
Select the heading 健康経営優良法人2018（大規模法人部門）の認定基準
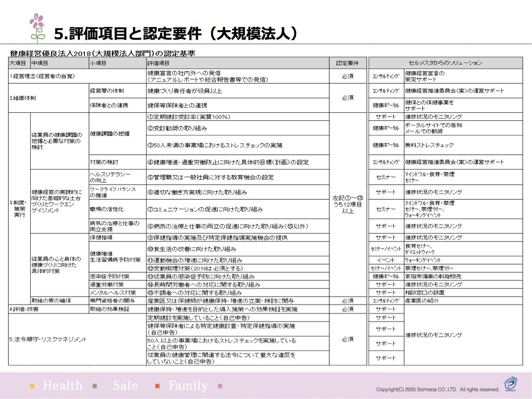102,53
